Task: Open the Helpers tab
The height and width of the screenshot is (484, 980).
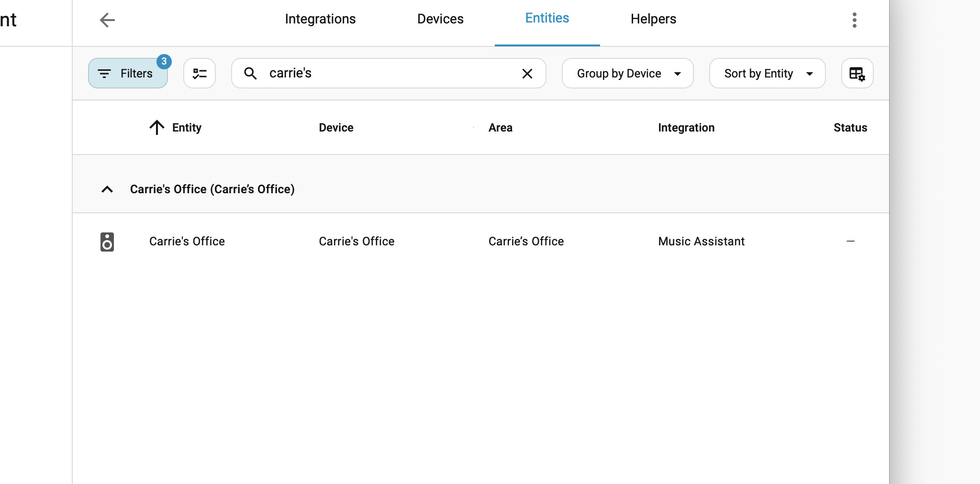Action: [x=653, y=19]
